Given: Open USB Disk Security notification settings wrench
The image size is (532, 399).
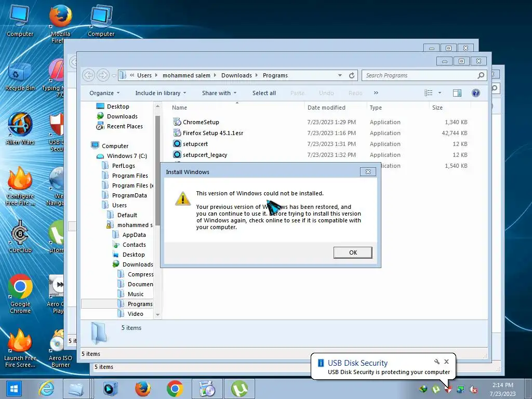Looking at the screenshot, I should point(436,362).
